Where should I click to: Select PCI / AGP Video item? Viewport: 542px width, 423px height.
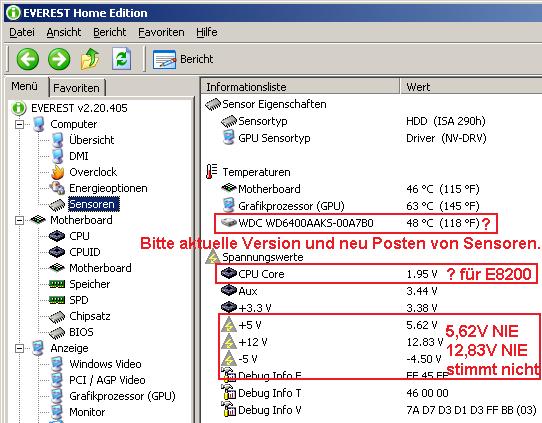point(107,380)
